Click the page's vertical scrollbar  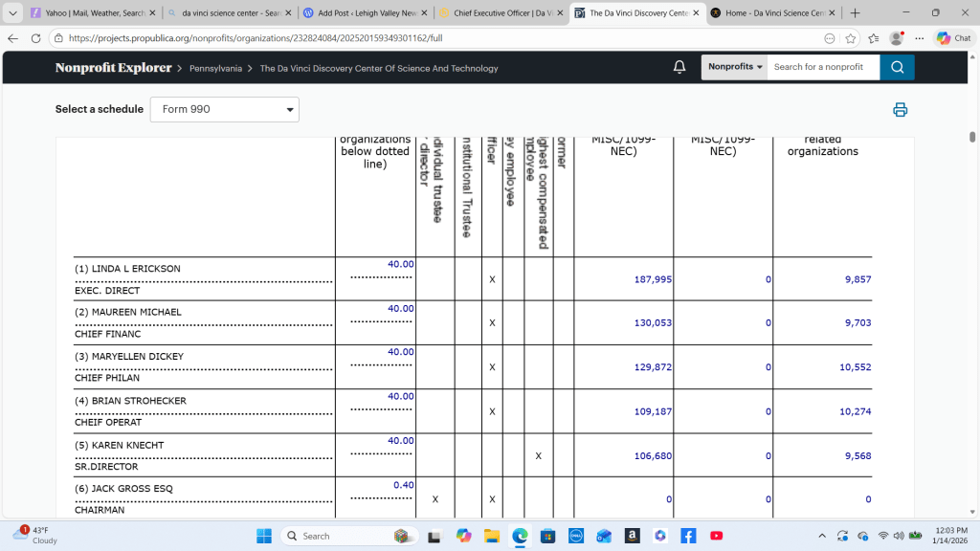pos(972,287)
